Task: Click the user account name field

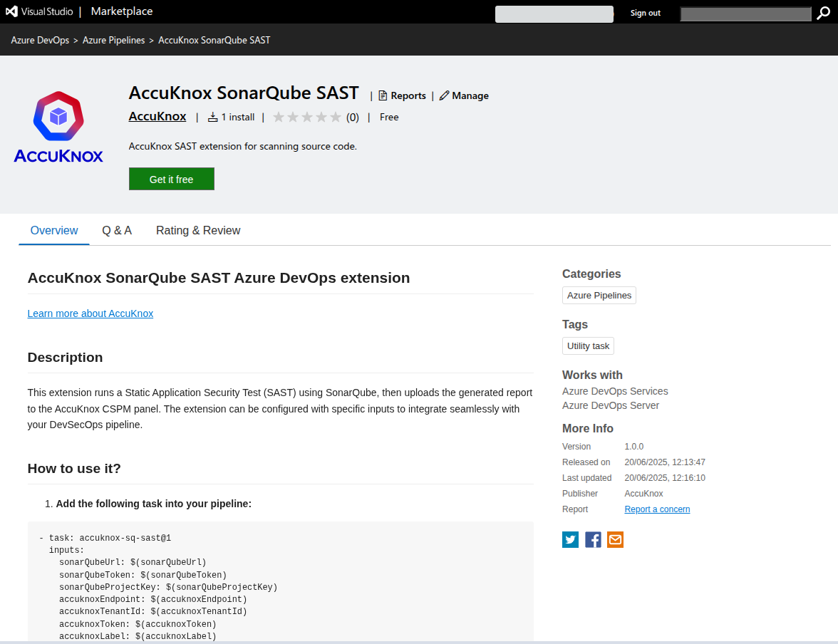Action: point(554,14)
